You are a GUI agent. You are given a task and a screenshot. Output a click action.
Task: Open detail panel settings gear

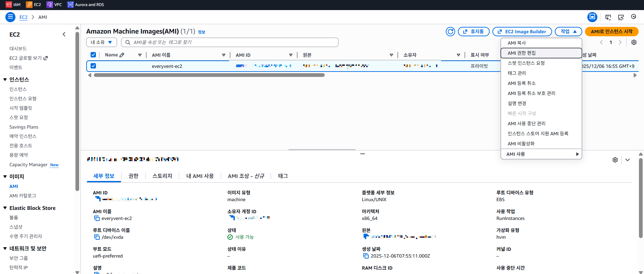(x=615, y=160)
